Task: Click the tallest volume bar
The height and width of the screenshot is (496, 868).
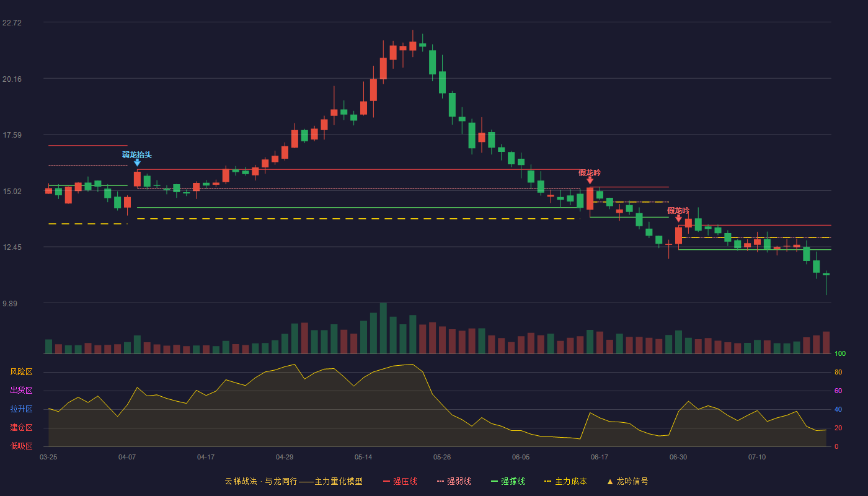Action: pos(383,328)
